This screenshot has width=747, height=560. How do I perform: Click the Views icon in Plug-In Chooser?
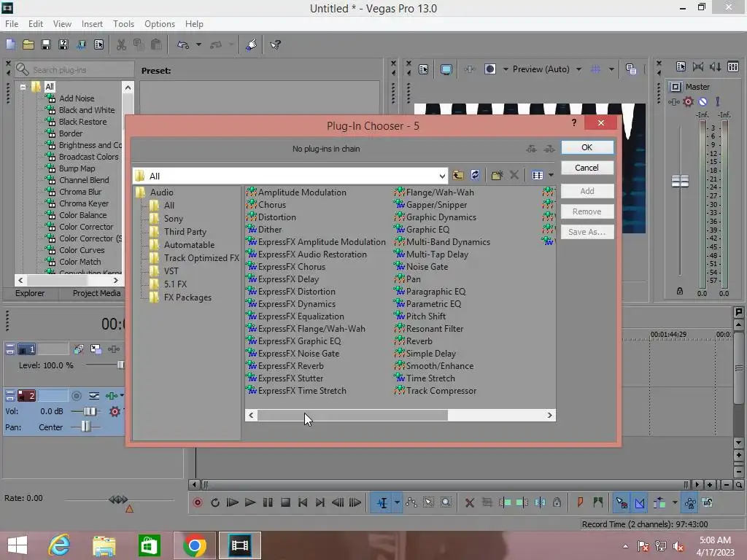(x=538, y=175)
